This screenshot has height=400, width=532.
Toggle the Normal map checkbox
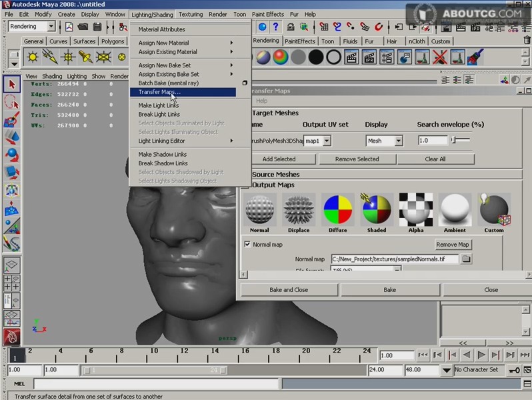click(248, 244)
